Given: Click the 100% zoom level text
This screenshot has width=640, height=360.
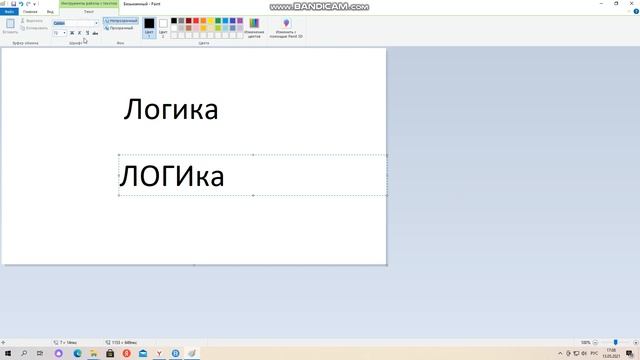Looking at the screenshot, I should point(585,343).
